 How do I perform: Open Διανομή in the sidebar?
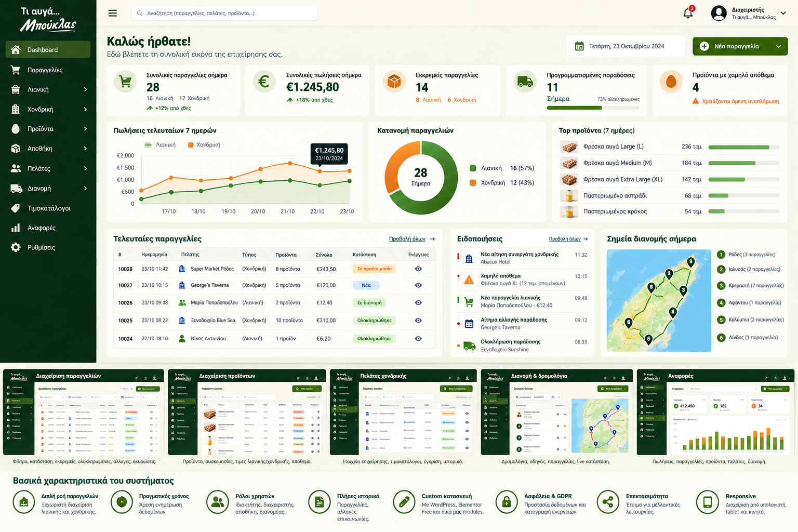point(48,188)
